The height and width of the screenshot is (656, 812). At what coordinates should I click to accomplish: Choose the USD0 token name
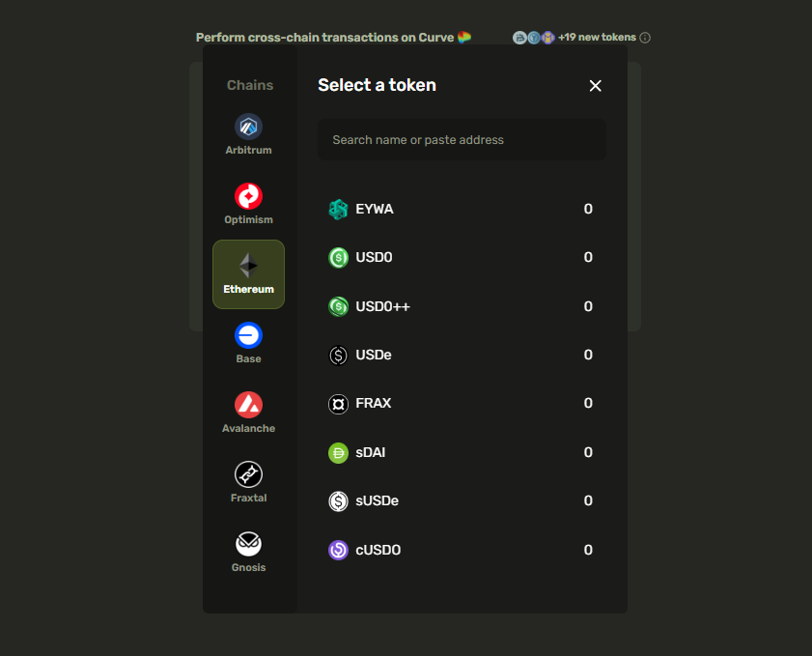click(x=374, y=258)
